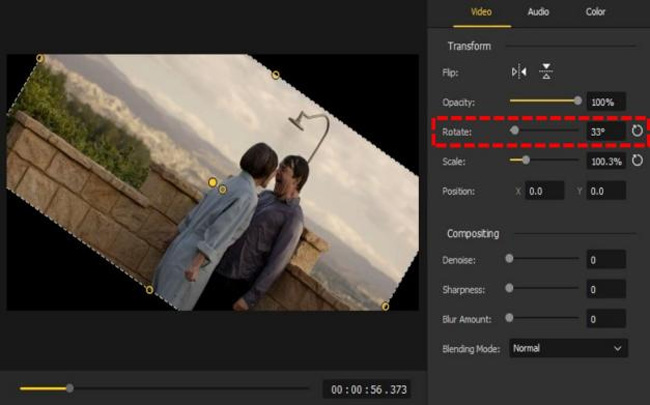Image resolution: width=650 pixels, height=405 pixels.
Task: Click the Rotate slider handle
Action: [514, 130]
